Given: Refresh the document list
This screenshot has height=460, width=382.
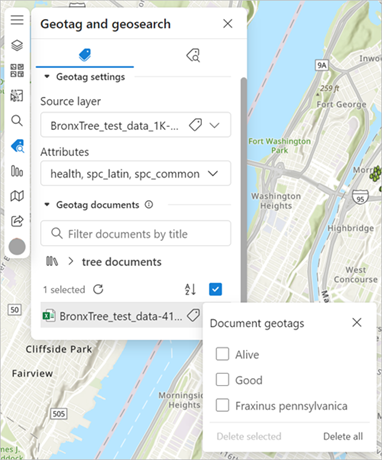Looking at the screenshot, I should point(98,289).
